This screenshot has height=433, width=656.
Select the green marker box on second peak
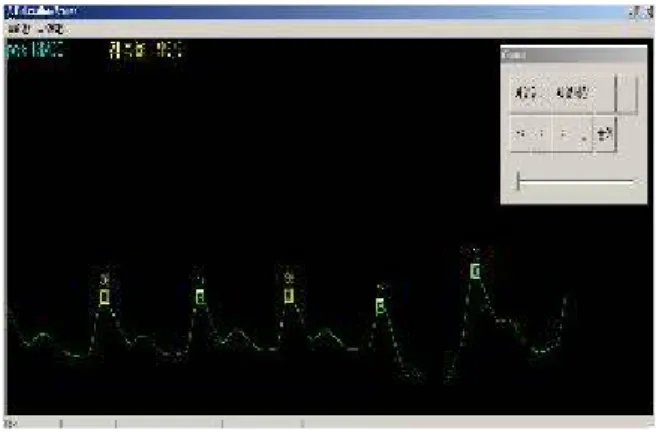[200, 297]
